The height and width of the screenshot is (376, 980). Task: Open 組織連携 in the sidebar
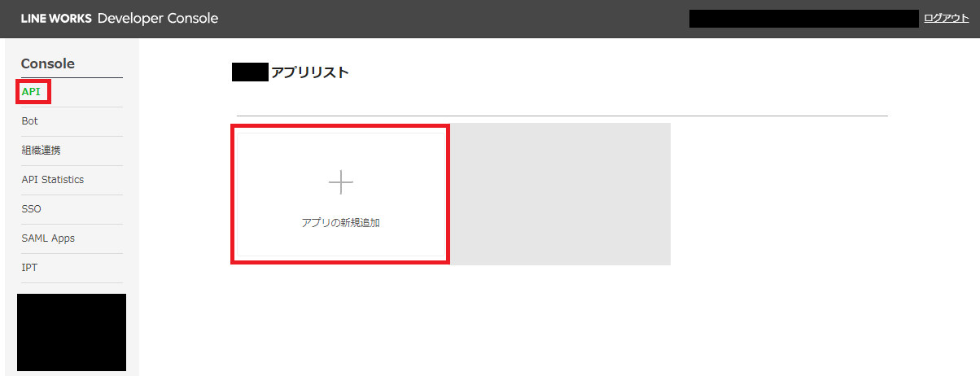[41, 150]
